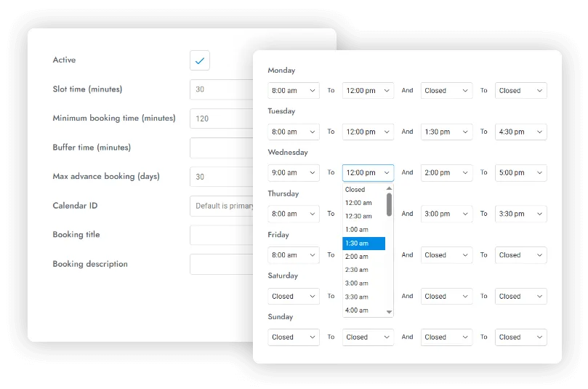
Task: Click the dropdown list scrollbar thumb
Action: pos(390,205)
